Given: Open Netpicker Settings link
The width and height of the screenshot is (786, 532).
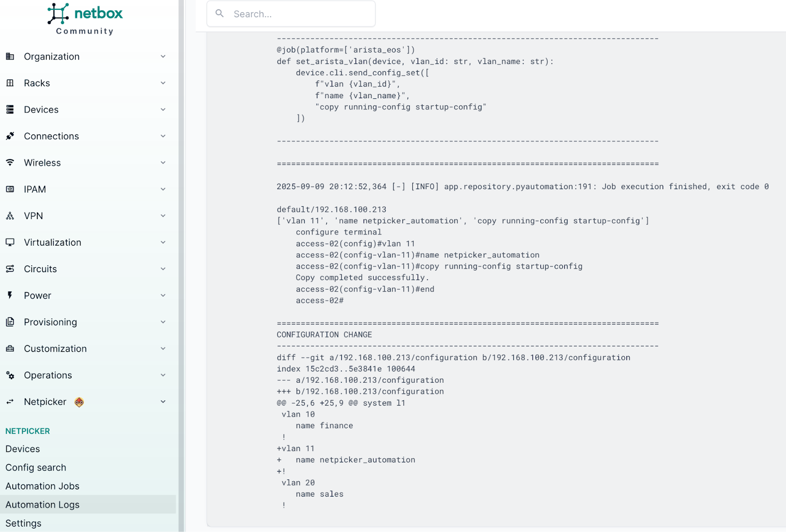Looking at the screenshot, I should (24, 523).
